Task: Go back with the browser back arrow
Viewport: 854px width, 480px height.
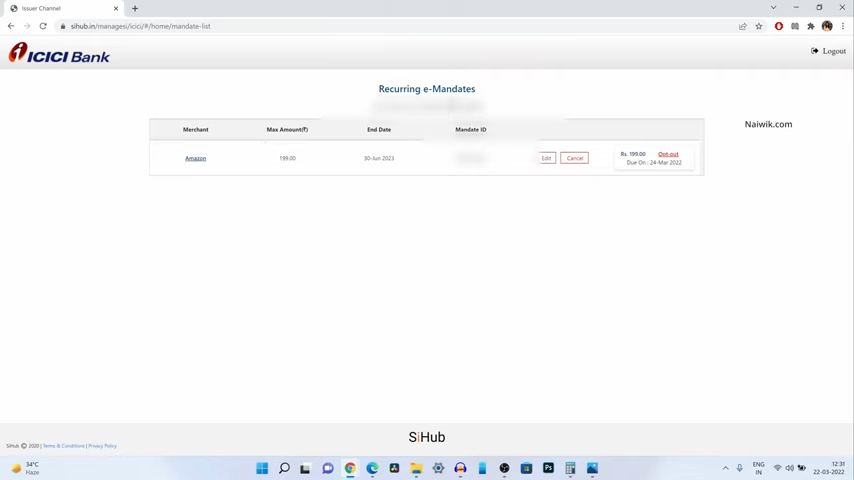Action: click(x=11, y=26)
